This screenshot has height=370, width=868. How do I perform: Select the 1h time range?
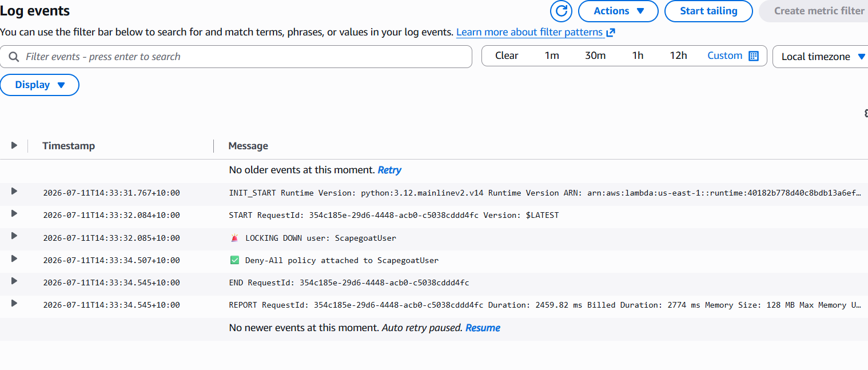point(638,55)
